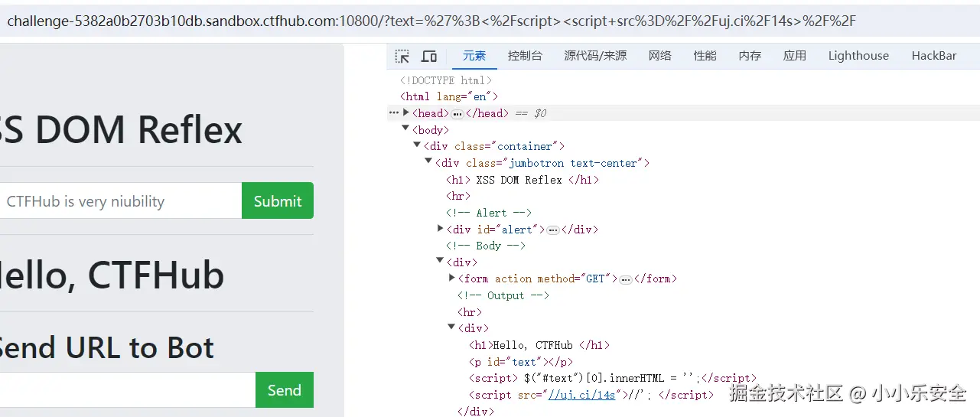
Task: Select the DOCTYPE html line
Action: tap(446, 80)
